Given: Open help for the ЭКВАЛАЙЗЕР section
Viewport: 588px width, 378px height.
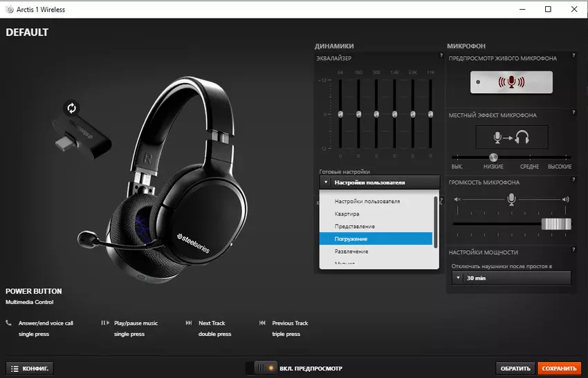Looking at the screenshot, I should pos(441,55).
